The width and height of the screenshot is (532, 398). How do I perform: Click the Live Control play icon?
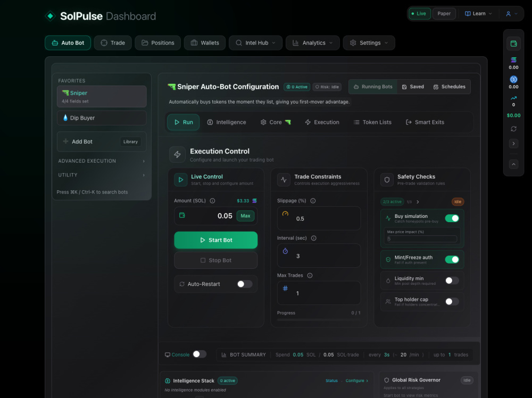point(180,180)
